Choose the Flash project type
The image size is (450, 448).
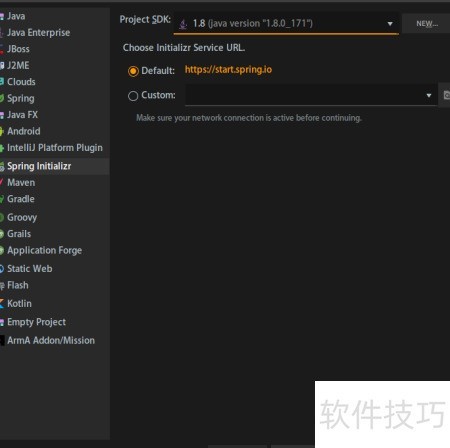tap(18, 285)
